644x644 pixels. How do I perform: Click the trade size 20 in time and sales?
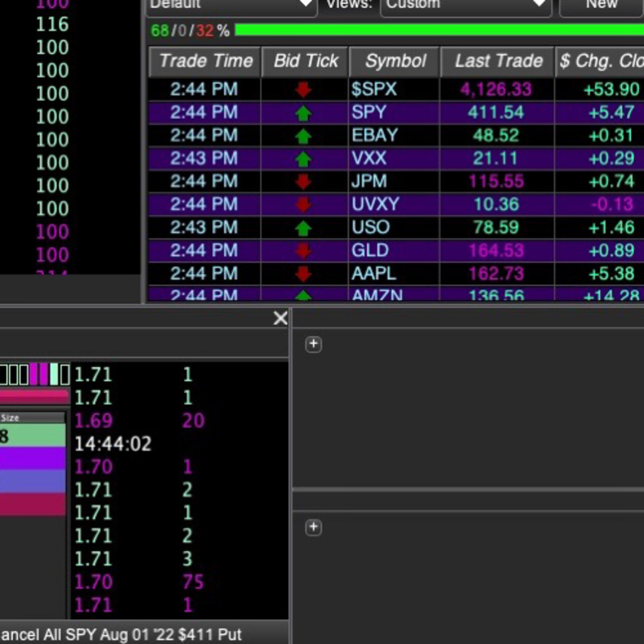coord(193,421)
